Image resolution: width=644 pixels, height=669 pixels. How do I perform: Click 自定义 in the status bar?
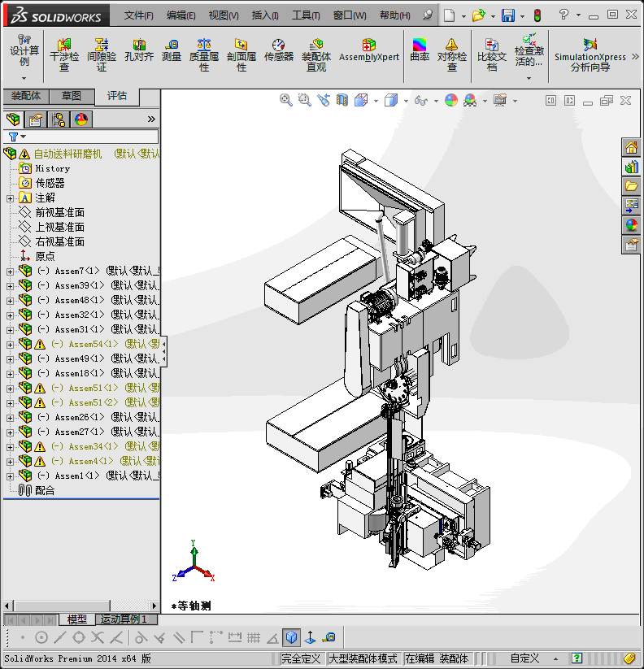pyautogui.click(x=524, y=658)
